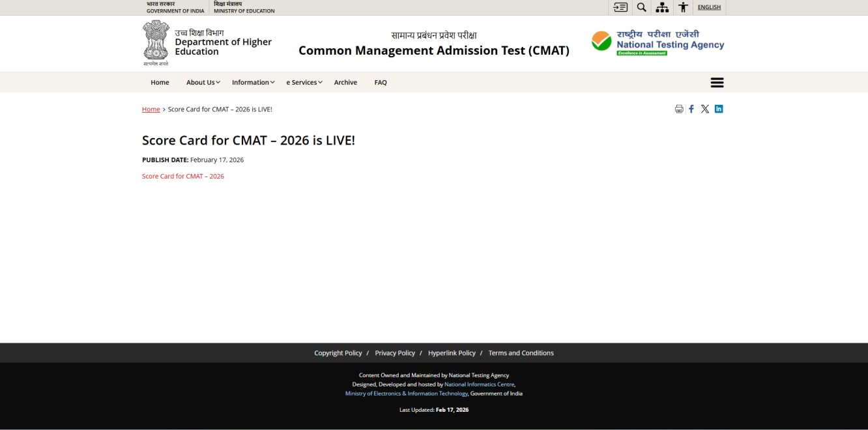Share the page on Facebook
The width and height of the screenshot is (868, 430).
691,109
